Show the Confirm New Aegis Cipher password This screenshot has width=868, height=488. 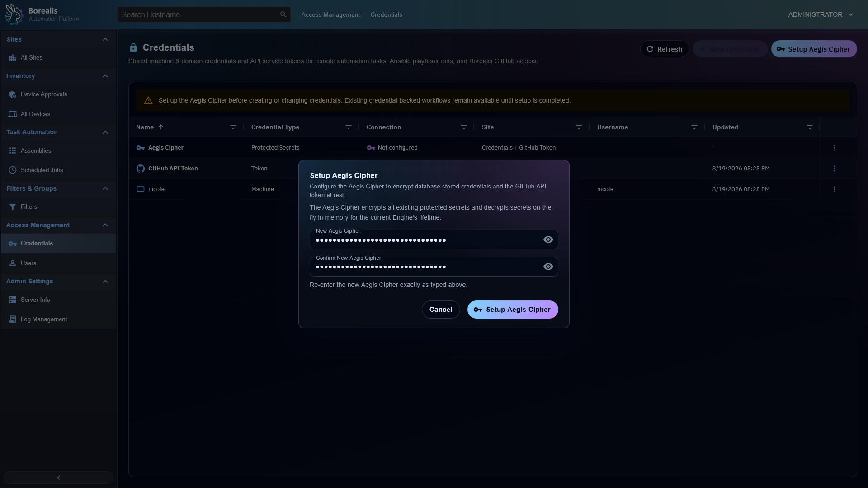coord(548,267)
